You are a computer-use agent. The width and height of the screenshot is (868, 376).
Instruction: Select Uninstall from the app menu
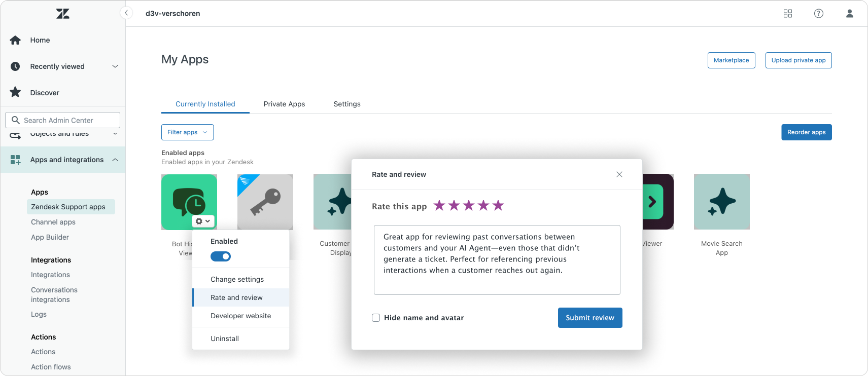point(241,339)
